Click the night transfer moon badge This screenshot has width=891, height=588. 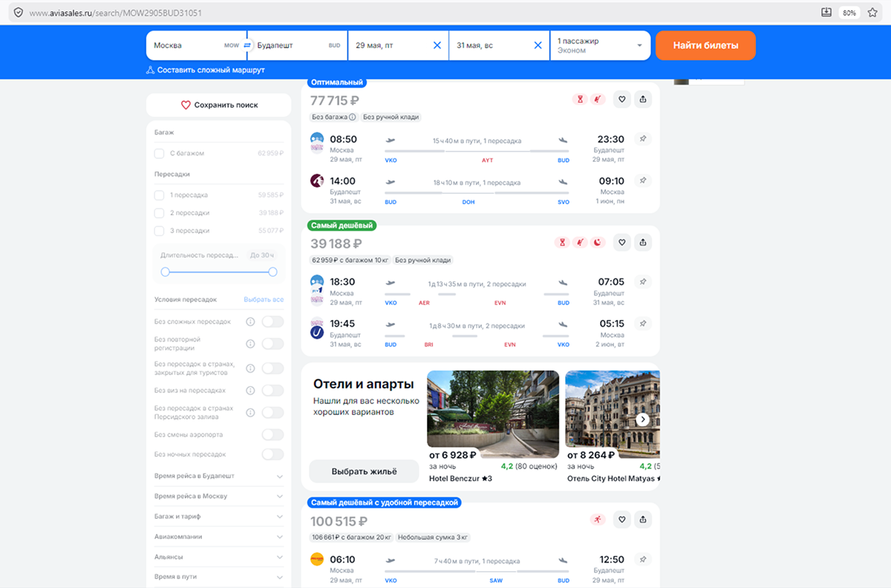pyautogui.click(x=598, y=242)
